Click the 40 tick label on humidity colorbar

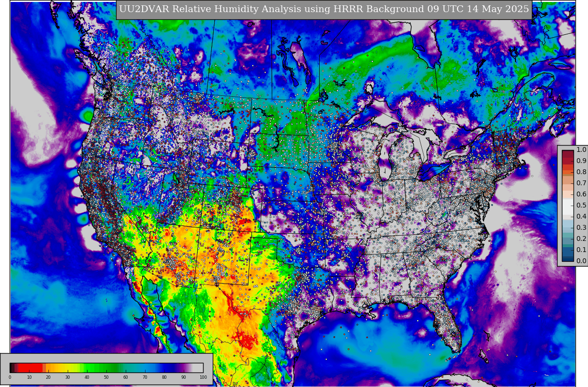pos(87,377)
